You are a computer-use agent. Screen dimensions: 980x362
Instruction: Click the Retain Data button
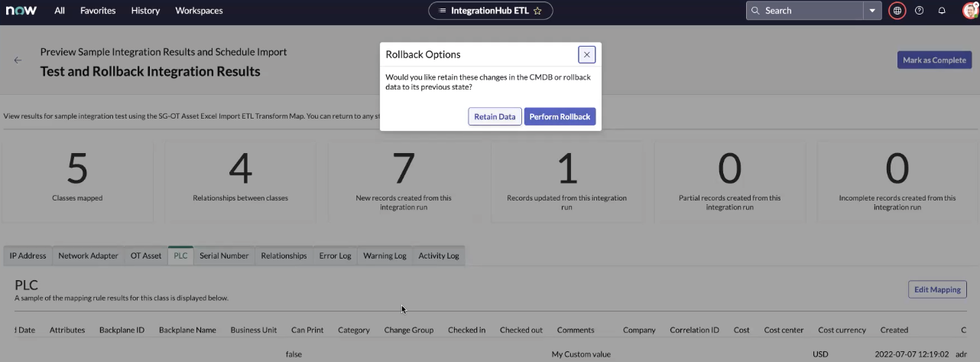click(495, 116)
